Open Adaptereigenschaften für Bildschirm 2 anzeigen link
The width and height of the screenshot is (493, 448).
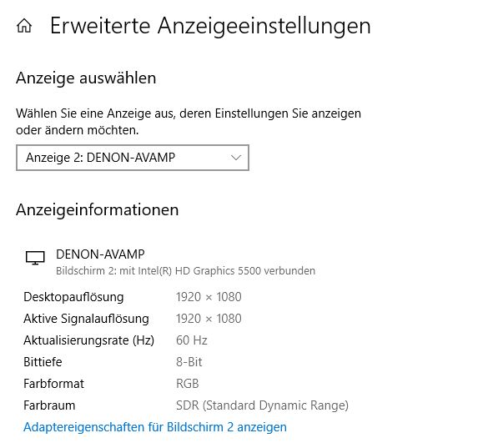pyautogui.click(x=155, y=427)
